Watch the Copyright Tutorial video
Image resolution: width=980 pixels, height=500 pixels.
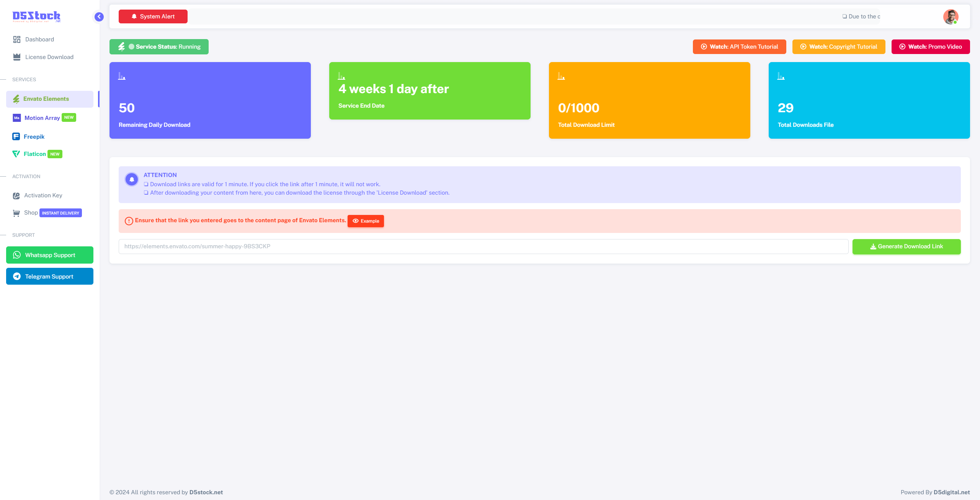point(839,47)
